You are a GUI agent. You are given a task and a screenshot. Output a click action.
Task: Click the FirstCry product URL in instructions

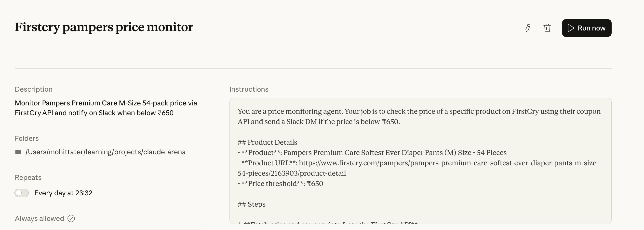(x=418, y=168)
